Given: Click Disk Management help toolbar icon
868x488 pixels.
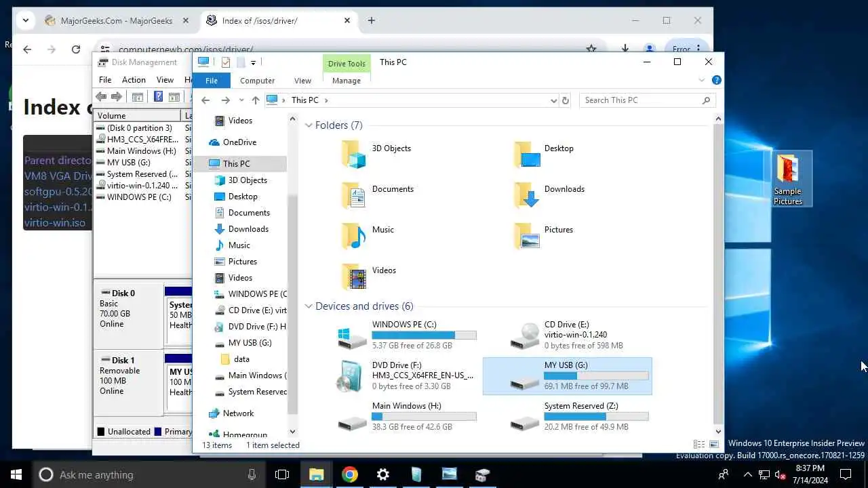Looking at the screenshot, I should point(158,97).
